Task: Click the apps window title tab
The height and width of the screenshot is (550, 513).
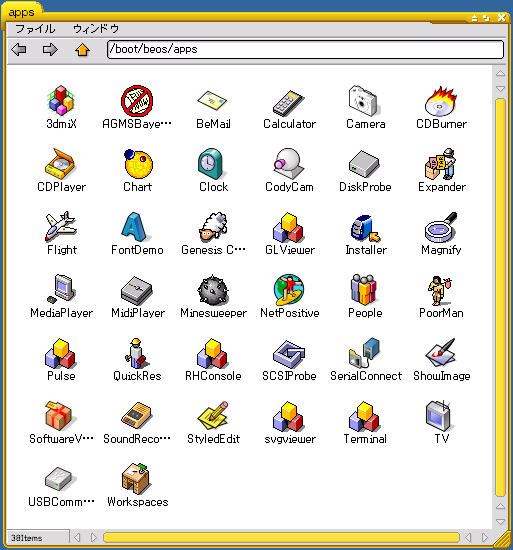Action: coord(21,12)
